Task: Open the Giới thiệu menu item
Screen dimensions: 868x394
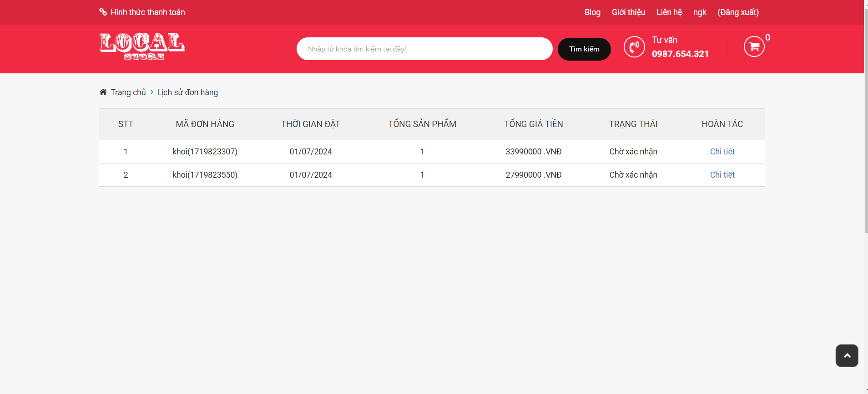Action: [x=628, y=12]
